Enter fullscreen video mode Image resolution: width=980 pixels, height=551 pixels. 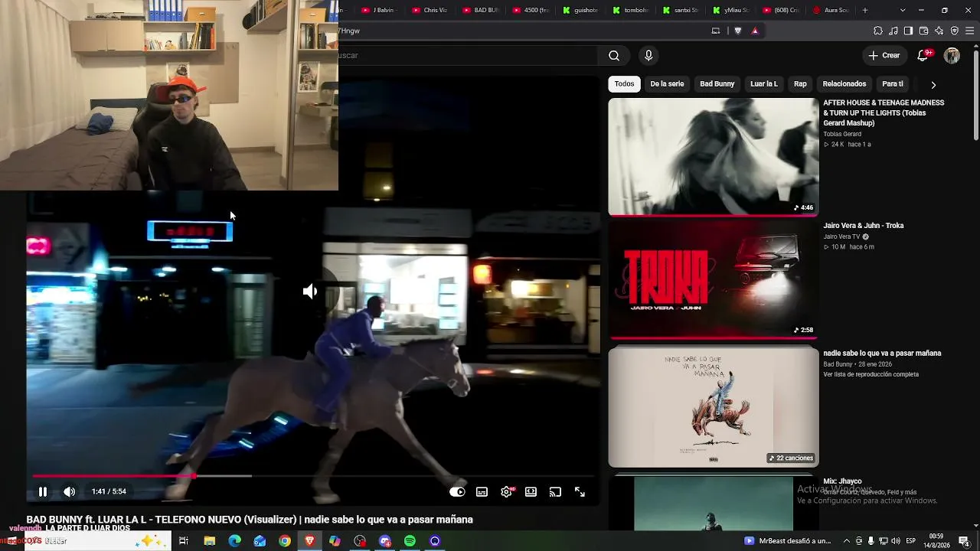(x=580, y=492)
